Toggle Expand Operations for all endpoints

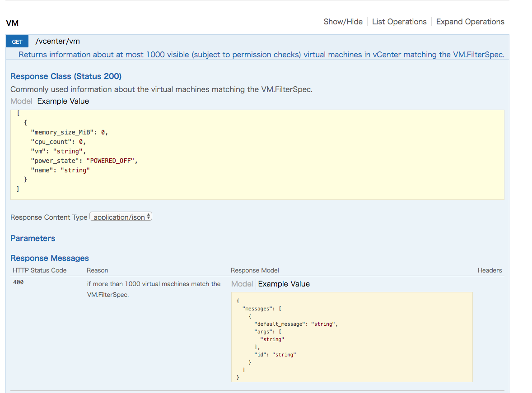tap(470, 22)
